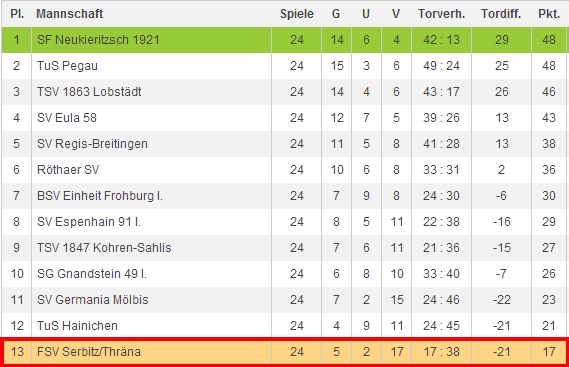This screenshot has width=569, height=367.
Task: Click the Mannschaft column header
Action: (x=69, y=14)
